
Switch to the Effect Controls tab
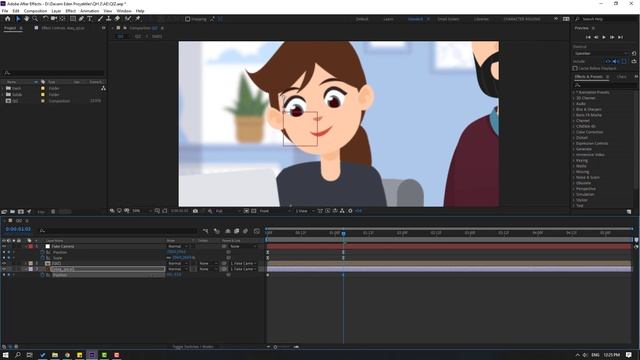[63, 28]
